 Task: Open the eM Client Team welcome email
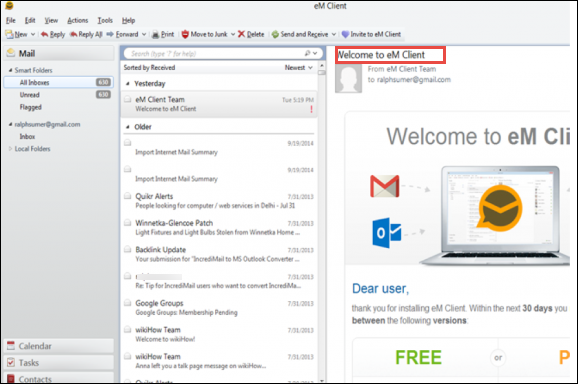[219, 104]
